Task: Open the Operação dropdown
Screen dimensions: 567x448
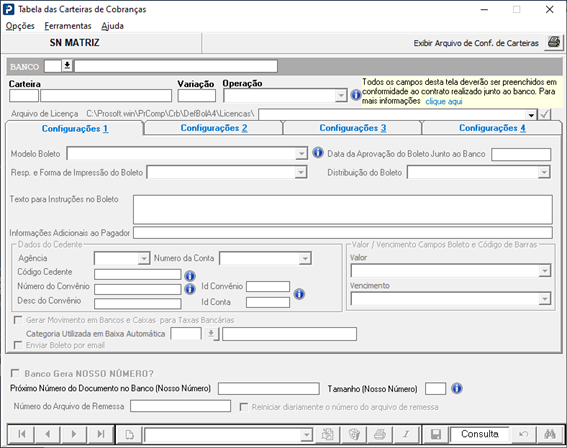Action: tap(341, 95)
